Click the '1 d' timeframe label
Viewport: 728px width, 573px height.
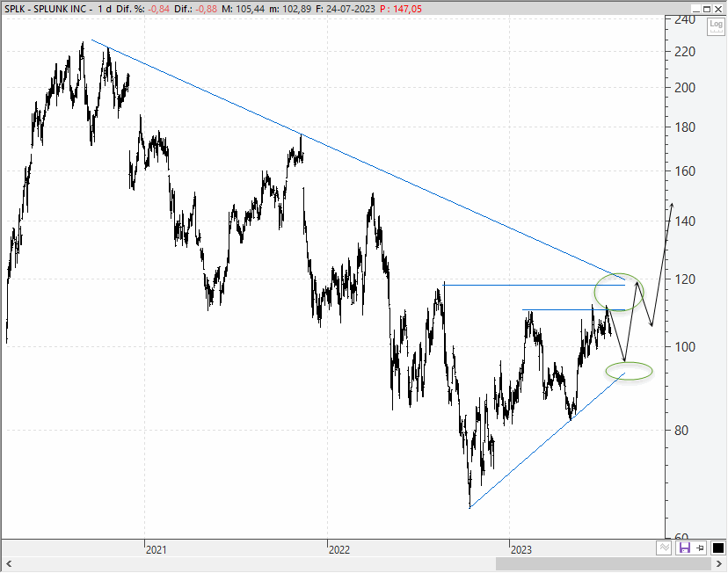[105, 9]
